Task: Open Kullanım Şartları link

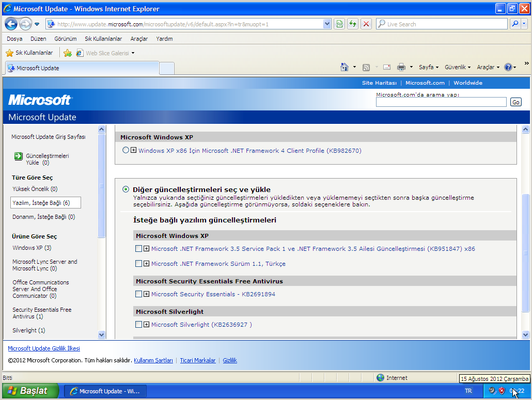Action: pos(153,360)
